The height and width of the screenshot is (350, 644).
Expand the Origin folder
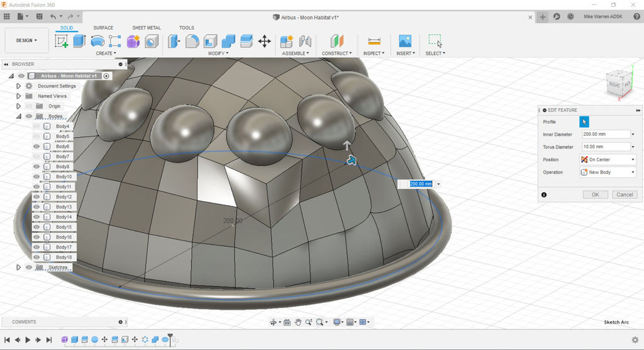coord(18,106)
